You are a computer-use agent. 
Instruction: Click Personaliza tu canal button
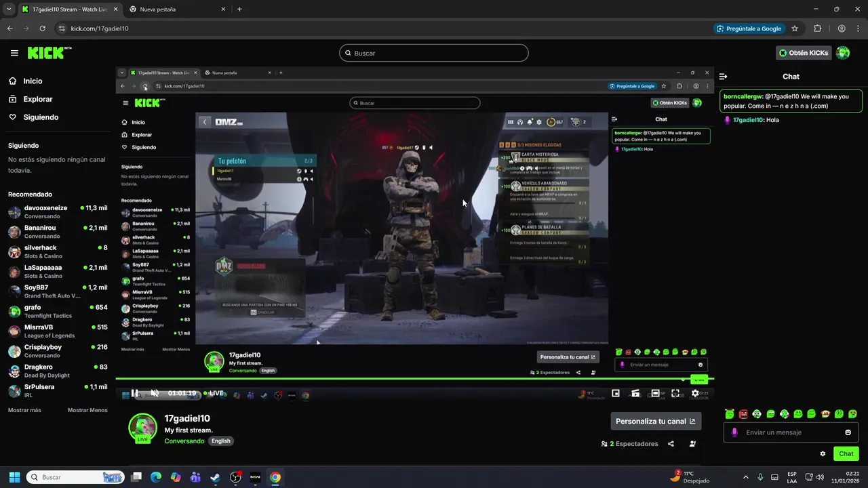point(656,421)
